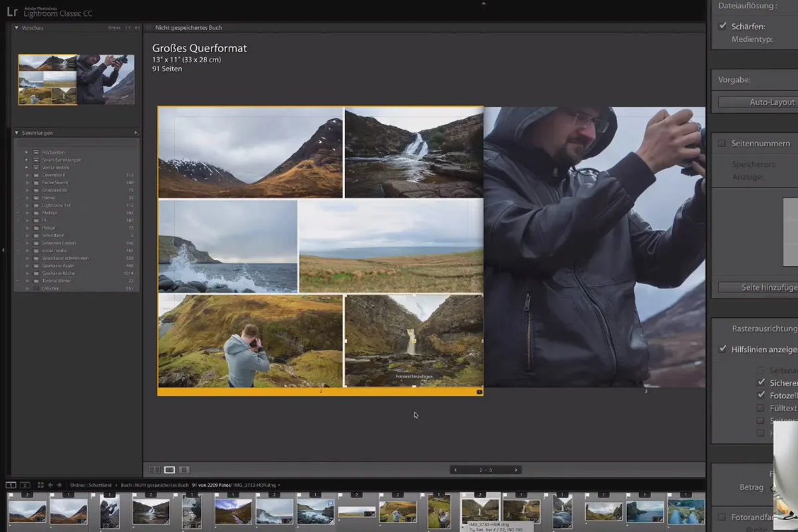Image resolution: width=798 pixels, height=532 pixels.
Task: Expand the Hochzeiten collection set
Action: coord(27,152)
